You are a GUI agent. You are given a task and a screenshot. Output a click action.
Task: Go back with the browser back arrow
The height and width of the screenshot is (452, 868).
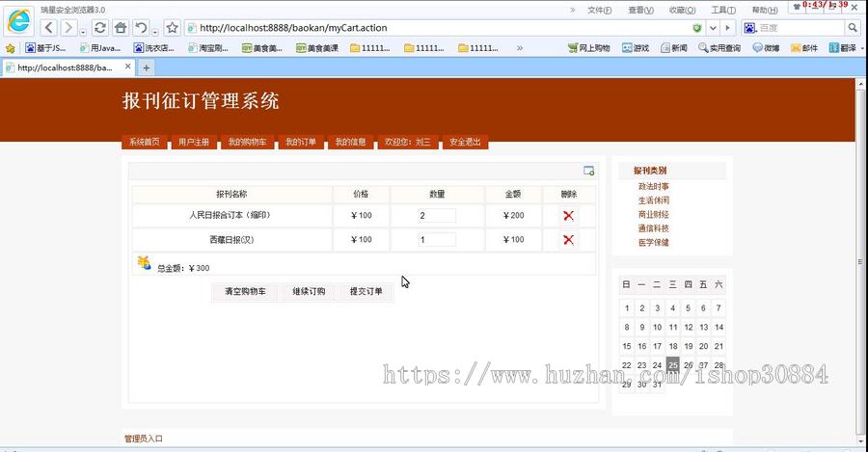coord(49,28)
